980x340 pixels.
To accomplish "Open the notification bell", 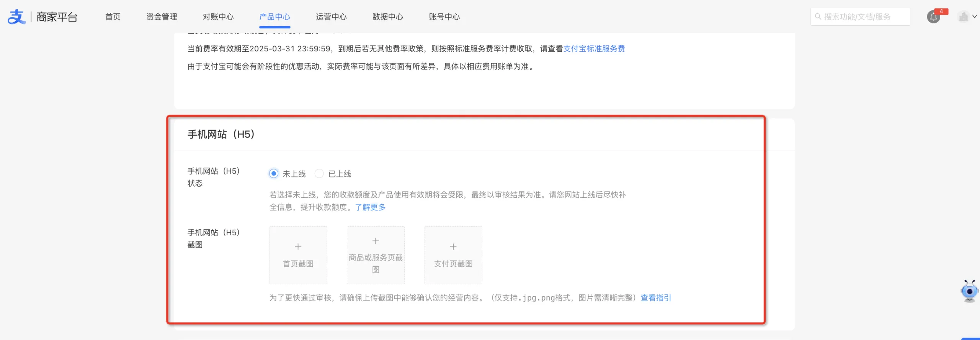I will point(933,17).
